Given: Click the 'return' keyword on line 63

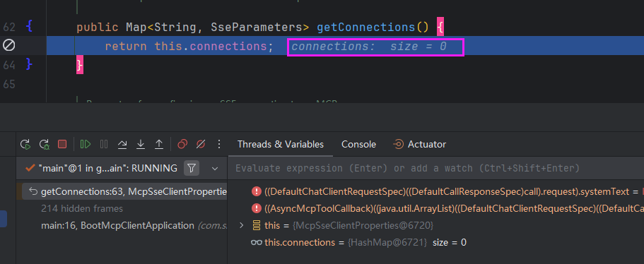Looking at the screenshot, I should click(126, 47).
